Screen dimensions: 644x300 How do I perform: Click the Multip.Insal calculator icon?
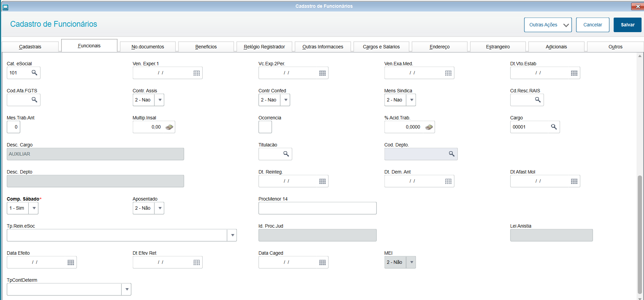click(x=169, y=127)
